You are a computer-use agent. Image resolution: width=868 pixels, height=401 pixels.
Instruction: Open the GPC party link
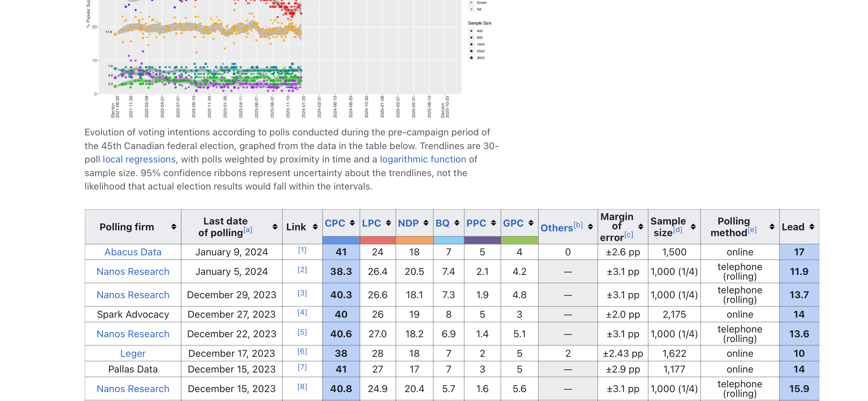513,223
